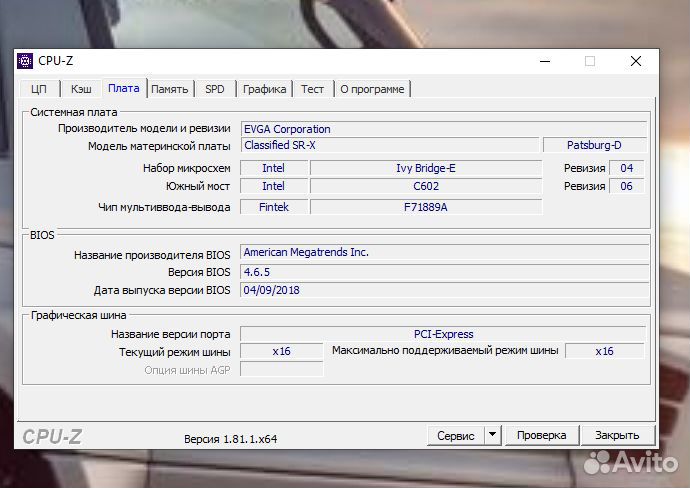This screenshot has height=488, width=690.
Task: Click the Intel value in Южный мост row
Action: point(274,186)
